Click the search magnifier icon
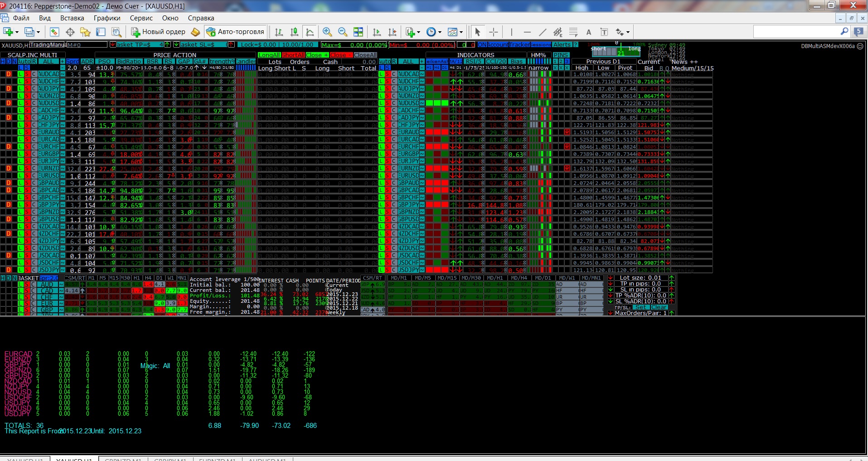 tap(844, 31)
